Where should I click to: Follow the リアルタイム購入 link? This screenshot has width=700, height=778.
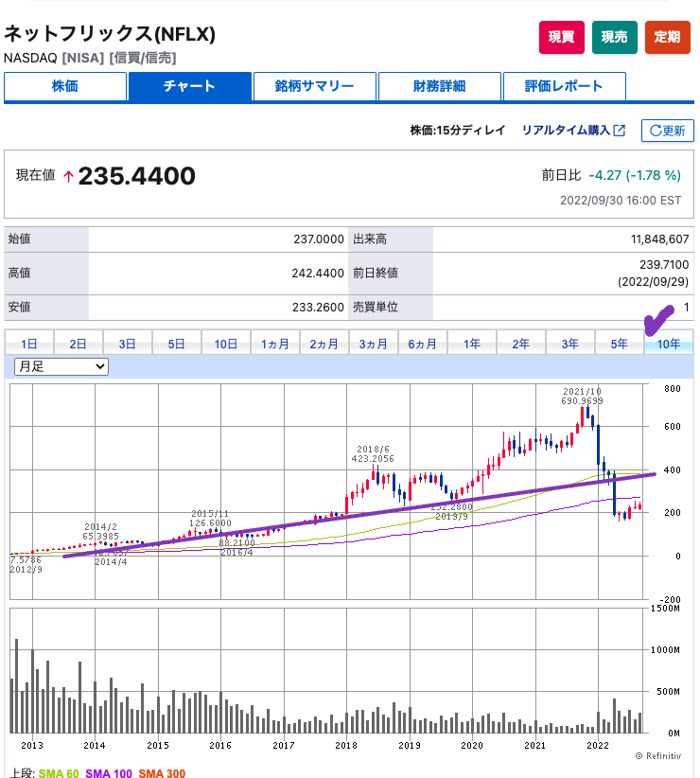pyautogui.click(x=566, y=130)
